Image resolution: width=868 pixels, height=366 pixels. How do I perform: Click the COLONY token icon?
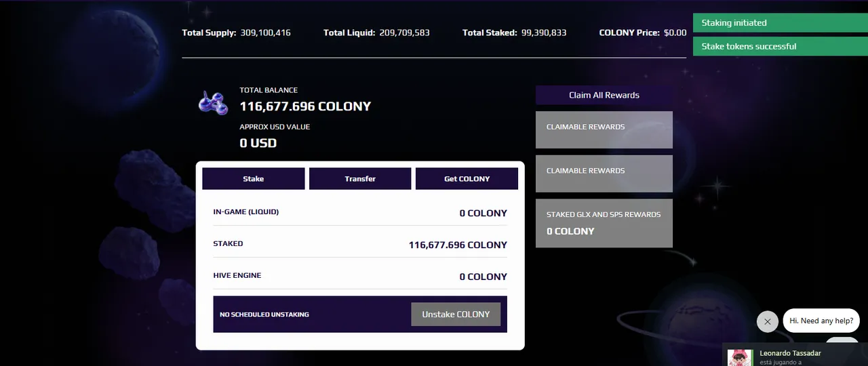pyautogui.click(x=213, y=103)
